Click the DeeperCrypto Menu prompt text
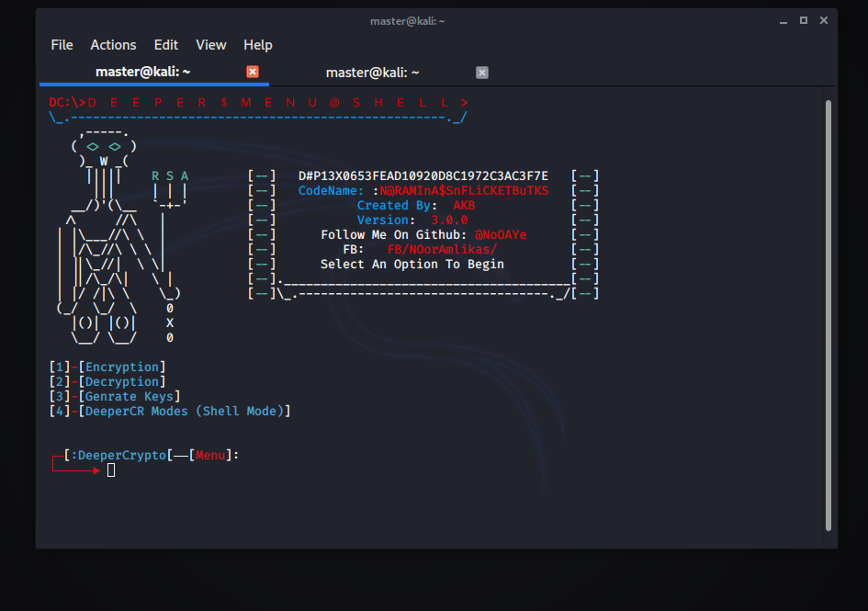 pyautogui.click(x=152, y=456)
